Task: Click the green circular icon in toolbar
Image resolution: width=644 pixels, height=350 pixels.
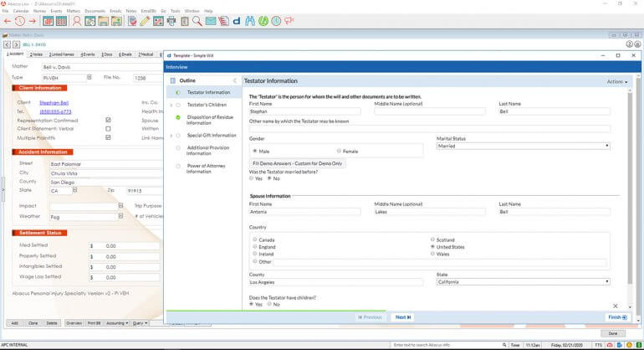Action: coord(263,21)
